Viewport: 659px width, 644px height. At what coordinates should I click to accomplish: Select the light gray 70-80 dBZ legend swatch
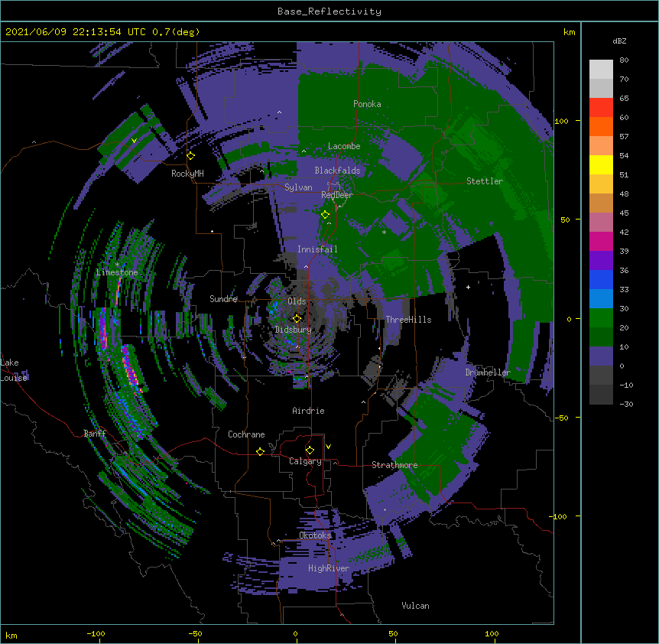coord(601,69)
